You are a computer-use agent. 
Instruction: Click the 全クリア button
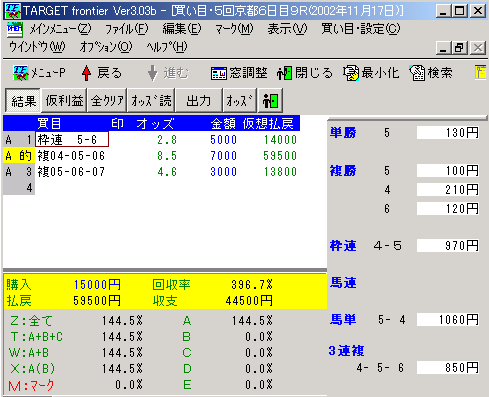point(107,100)
